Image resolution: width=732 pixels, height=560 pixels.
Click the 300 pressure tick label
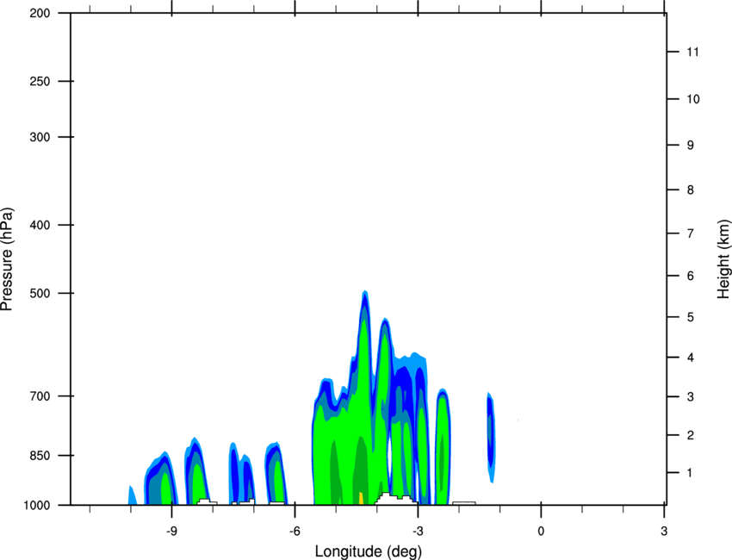click(x=40, y=137)
